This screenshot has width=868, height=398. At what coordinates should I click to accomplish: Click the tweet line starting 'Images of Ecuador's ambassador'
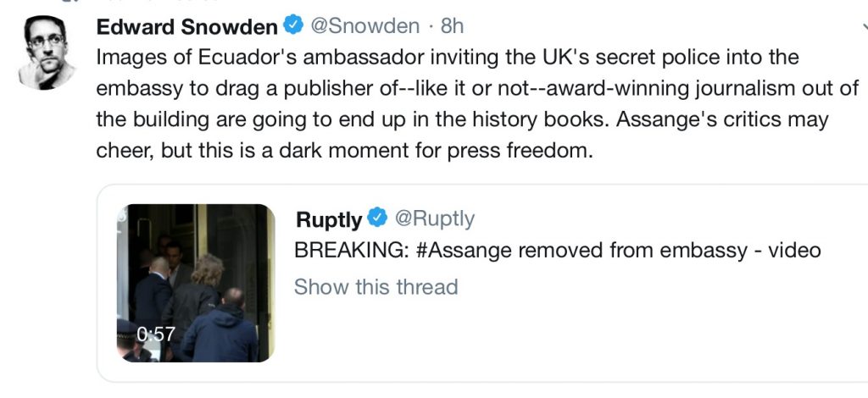point(448,57)
